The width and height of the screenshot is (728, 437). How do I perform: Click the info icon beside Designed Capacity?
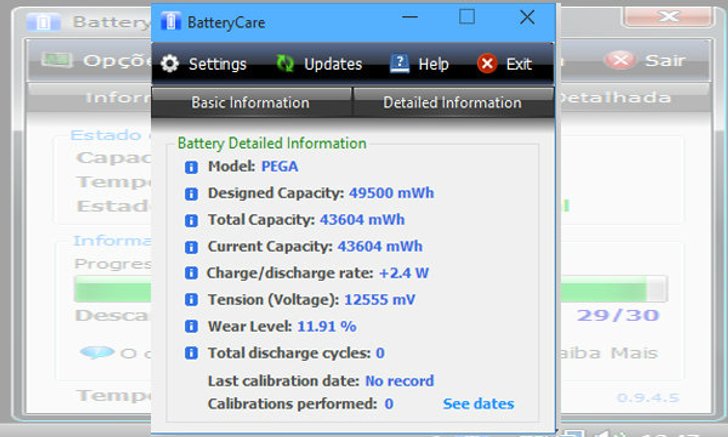point(191,194)
